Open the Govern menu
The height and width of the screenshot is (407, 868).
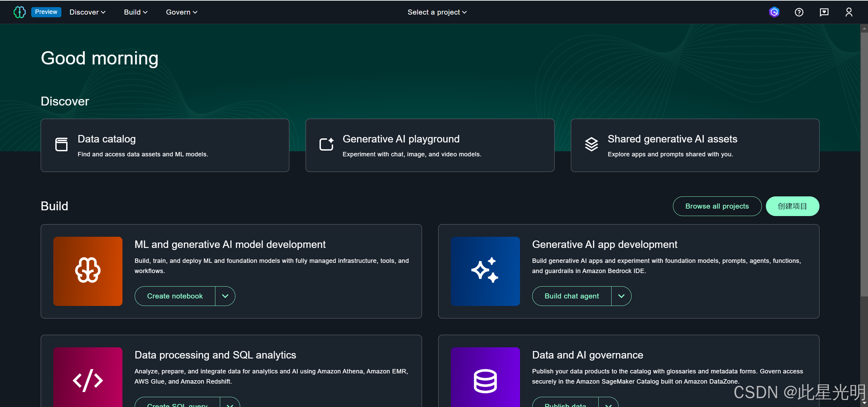click(x=181, y=12)
